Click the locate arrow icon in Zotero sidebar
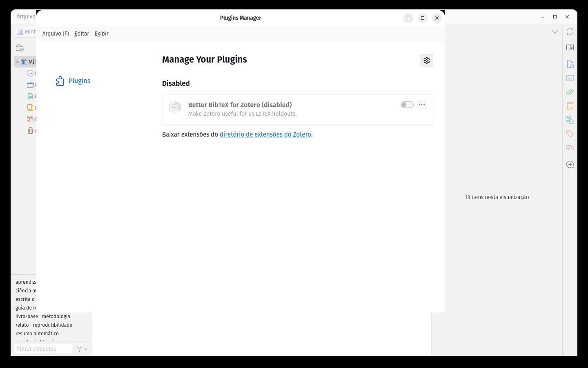 570,165
